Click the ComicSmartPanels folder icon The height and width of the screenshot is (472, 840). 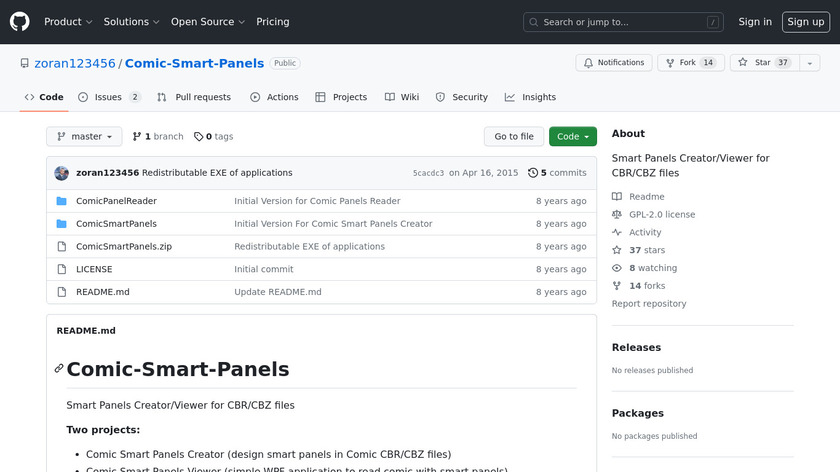click(x=61, y=224)
